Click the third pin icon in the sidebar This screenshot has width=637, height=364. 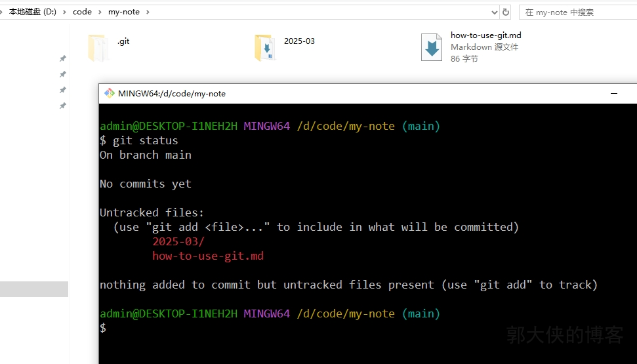point(62,90)
